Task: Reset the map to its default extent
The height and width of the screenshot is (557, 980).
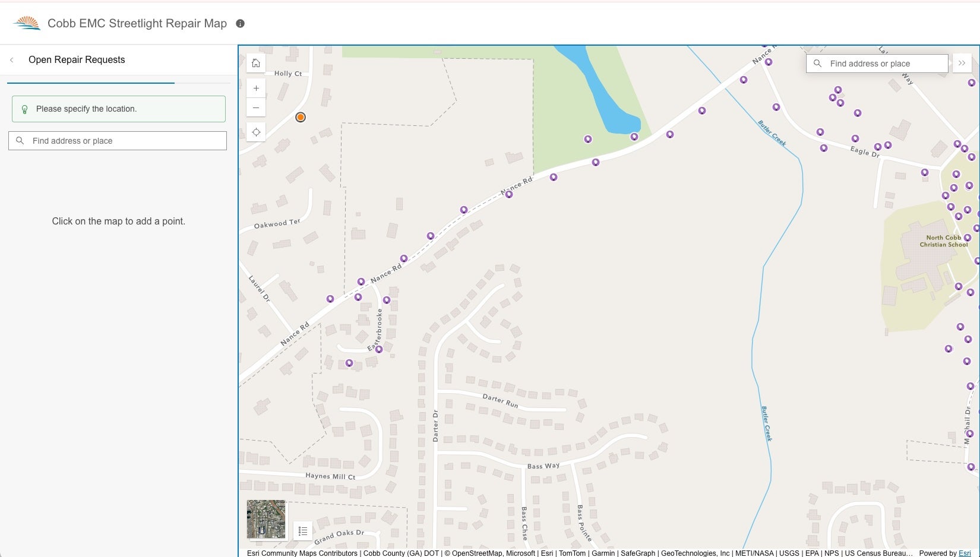Action: click(255, 62)
